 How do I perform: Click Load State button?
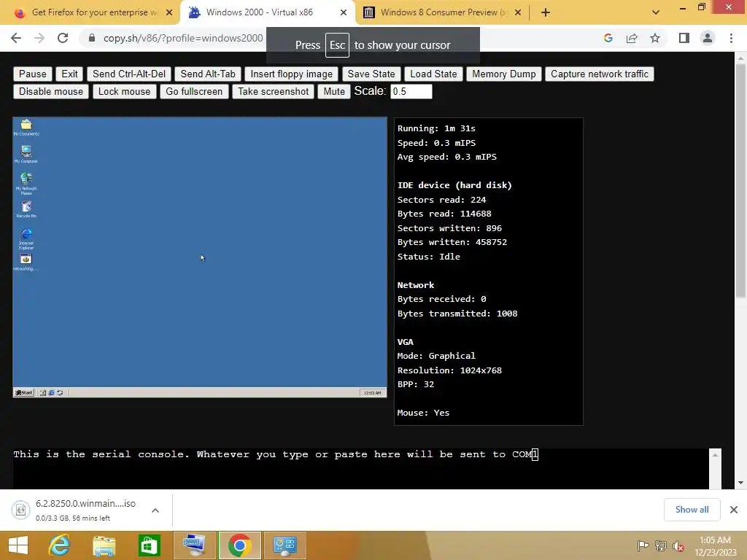(433, 74)
